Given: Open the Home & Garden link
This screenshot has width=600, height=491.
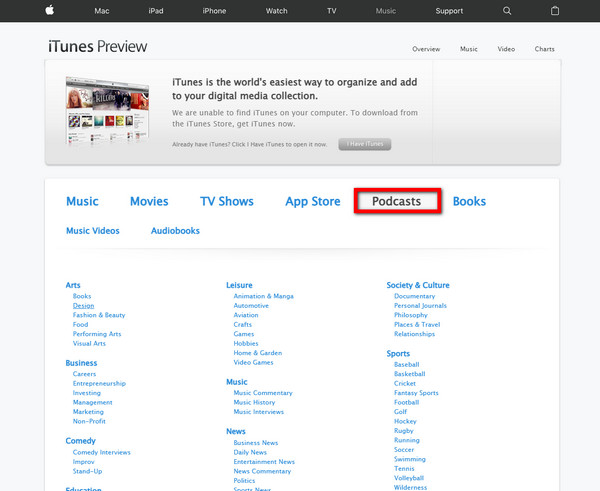Looking at the screenshot, I should pos(258,353).
